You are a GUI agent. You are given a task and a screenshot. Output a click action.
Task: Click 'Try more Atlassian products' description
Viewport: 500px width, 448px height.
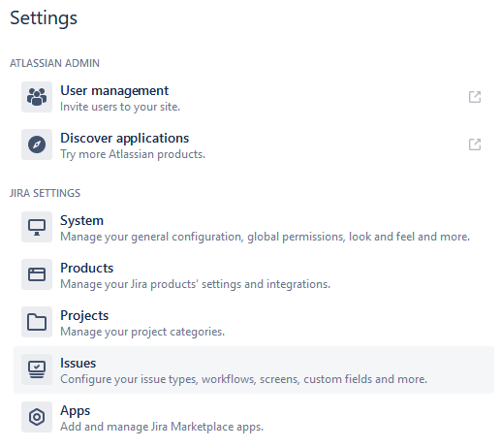pyautogui.click(x=133, y=154)
